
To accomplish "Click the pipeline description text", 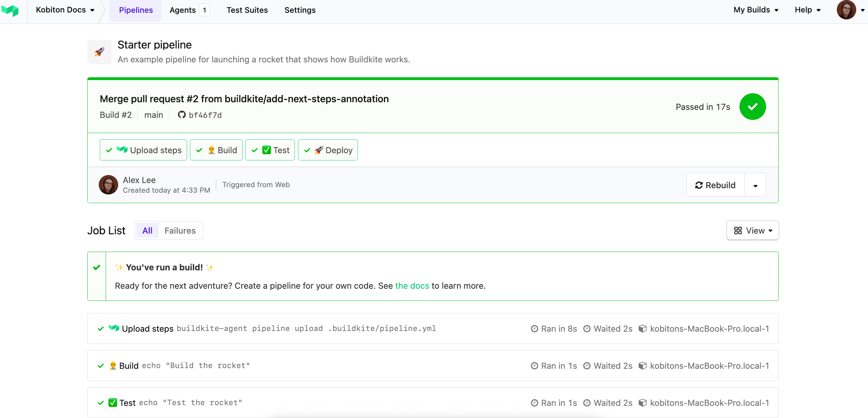I will (264, 60).
